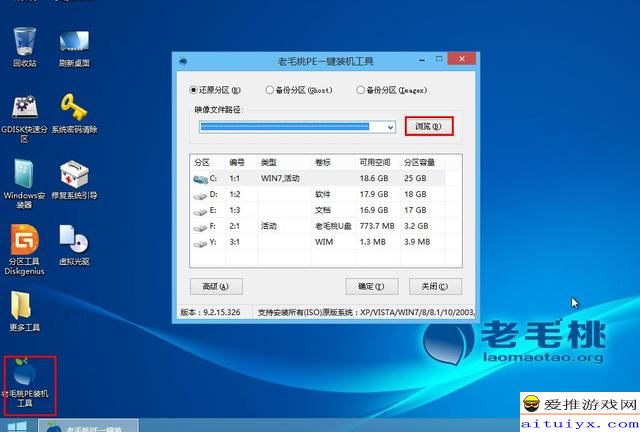640x432 pixels.
Task: Click the 18.6 GB free space cell
Action: tap(374, 178)
